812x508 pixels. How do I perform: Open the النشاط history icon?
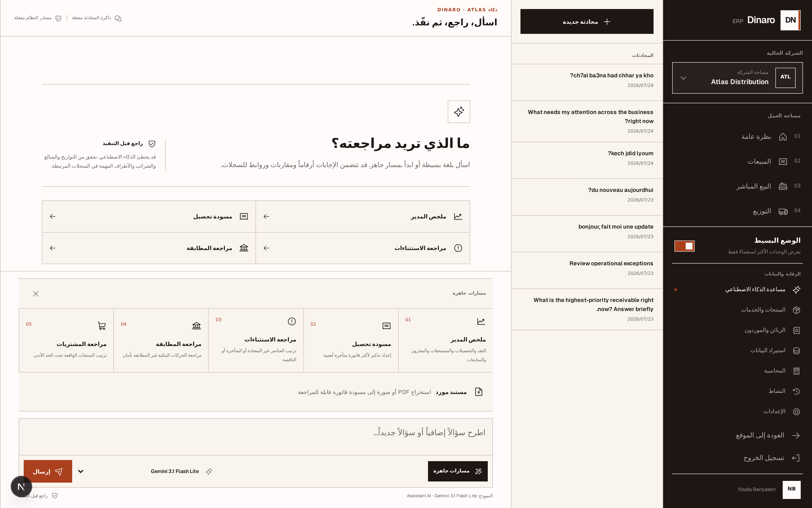pyautogui.click(x=796, y=391)
